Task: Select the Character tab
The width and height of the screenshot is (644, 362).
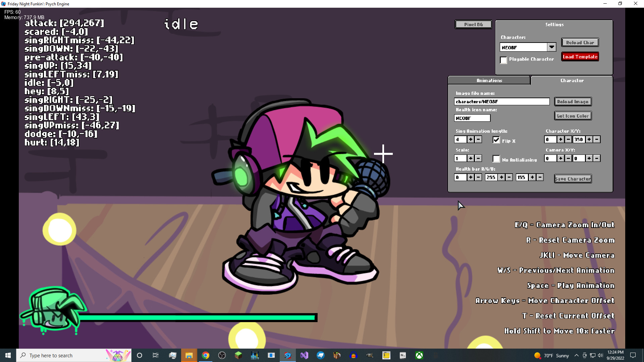Action: coord(572,80)
